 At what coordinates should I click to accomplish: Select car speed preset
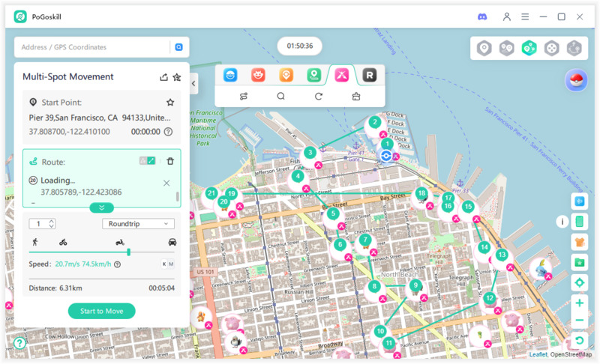click(x=172, y=242)
